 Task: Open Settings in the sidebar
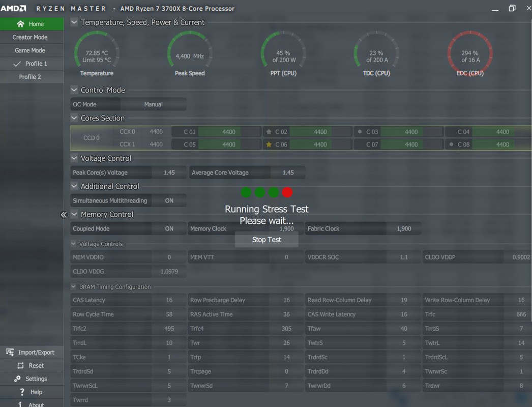pyautogui.click(x=32, y=379)
